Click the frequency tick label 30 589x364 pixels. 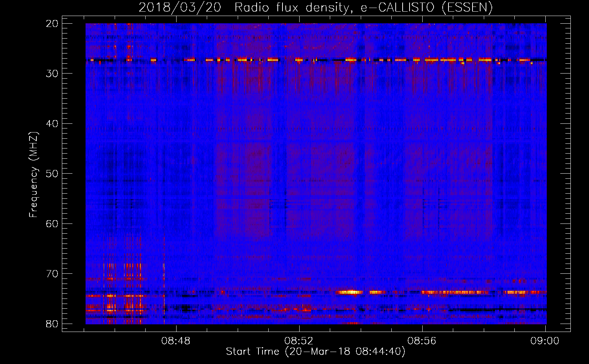52,74
